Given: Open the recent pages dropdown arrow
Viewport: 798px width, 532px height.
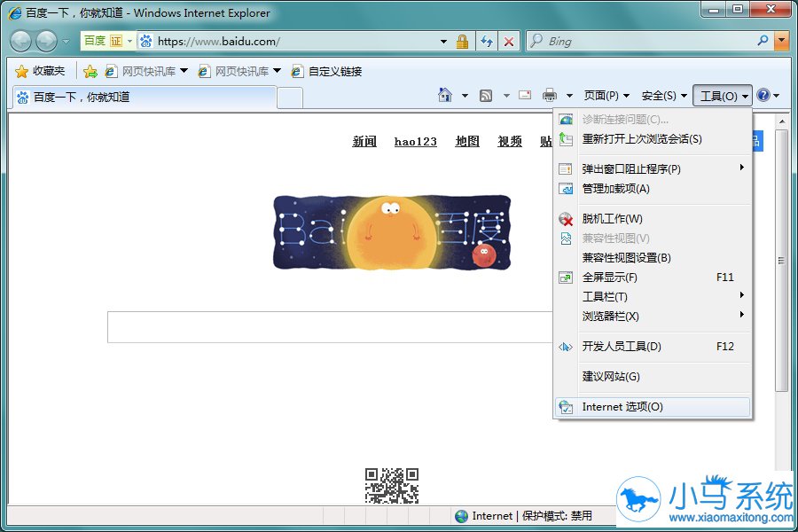Looking at the screenshot, I should (66, 42).
